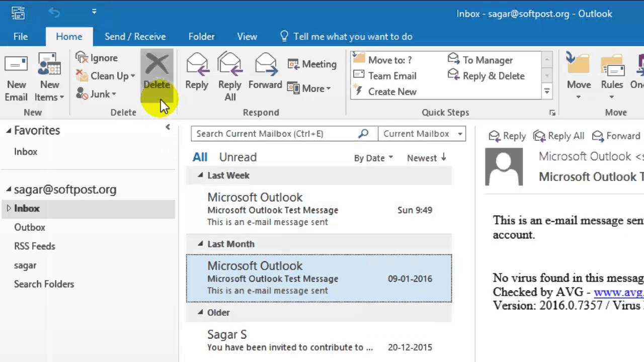Viewport: 644px width, 362px height.
Task: Click Forward in the reading pane
Action: 616,136
